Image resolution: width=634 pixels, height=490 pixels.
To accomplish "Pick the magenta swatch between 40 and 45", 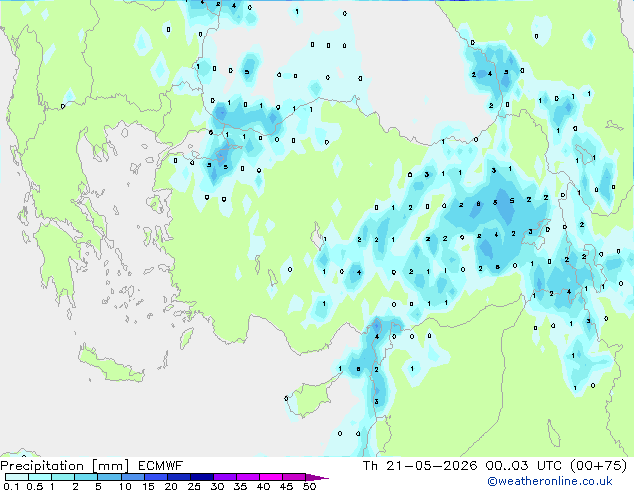I will coord(271,477).
